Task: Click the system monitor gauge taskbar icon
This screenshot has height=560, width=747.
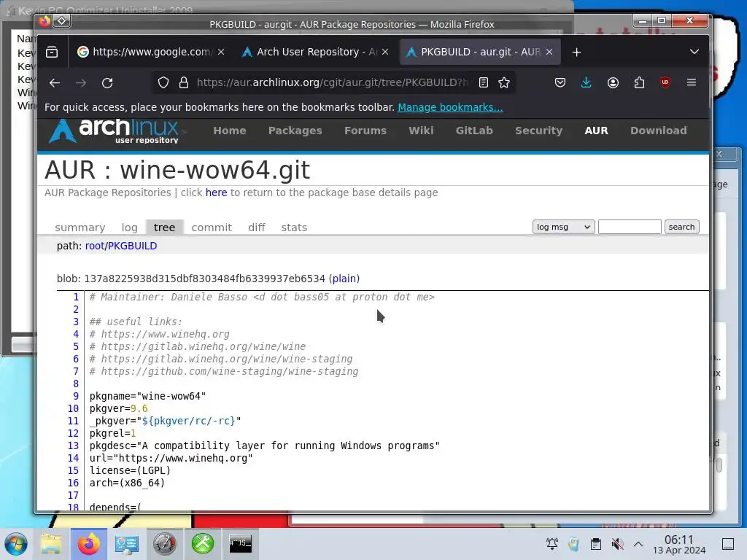Action: (165, 544)
